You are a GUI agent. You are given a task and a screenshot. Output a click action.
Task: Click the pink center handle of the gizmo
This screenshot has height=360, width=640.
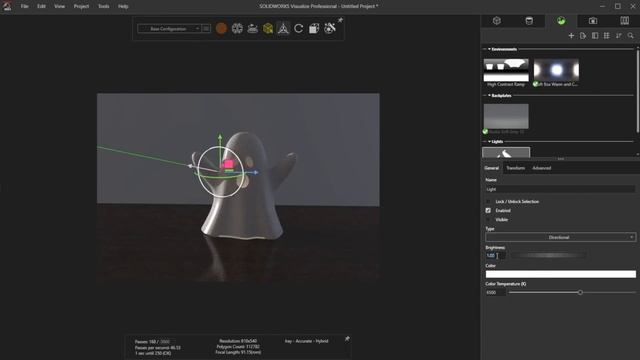coord(229,164)
